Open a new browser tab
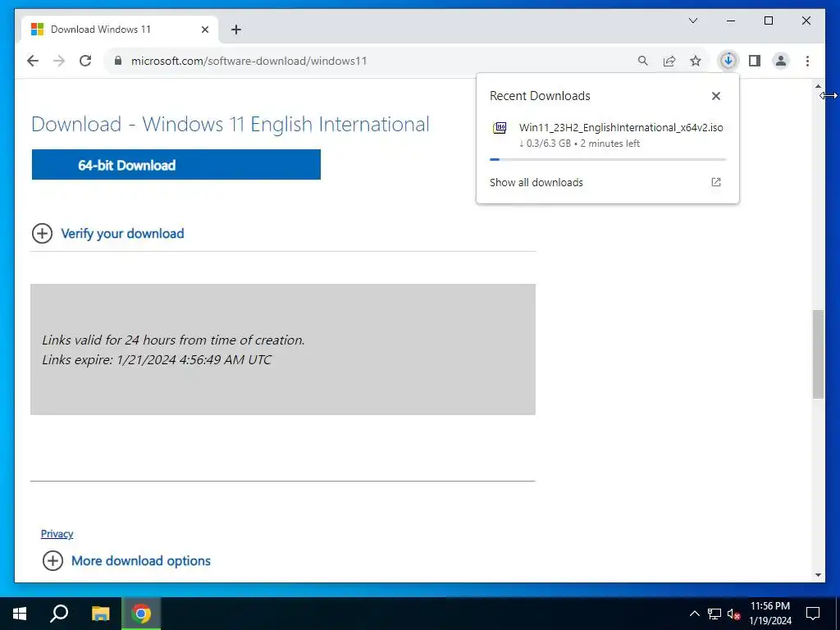This screenshot has width=840, height=630. coord(236,30)
